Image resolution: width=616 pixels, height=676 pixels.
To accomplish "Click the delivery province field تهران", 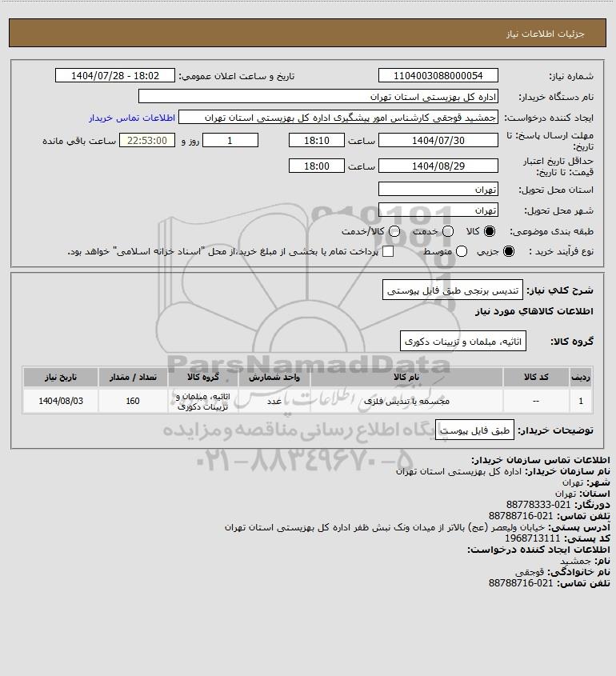I will (438, 190).
